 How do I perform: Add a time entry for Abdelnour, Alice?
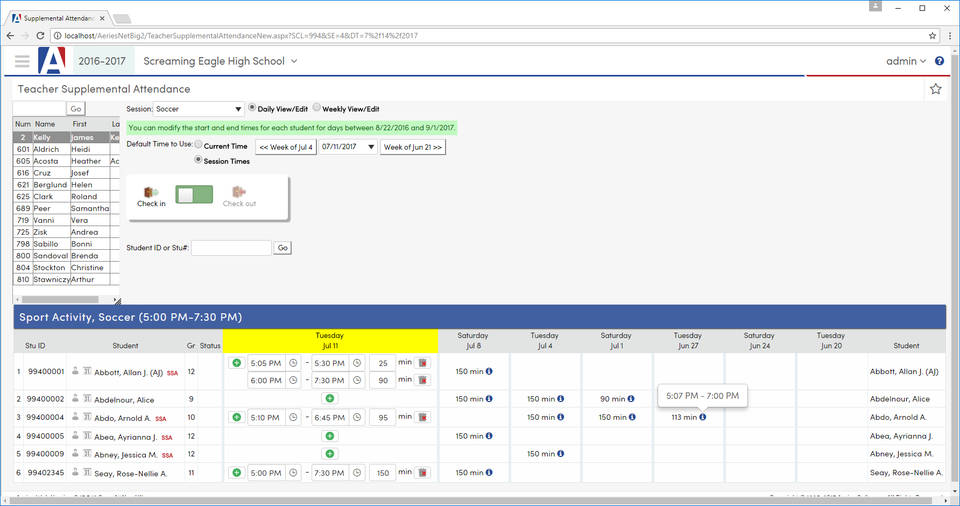pos(330,399)
